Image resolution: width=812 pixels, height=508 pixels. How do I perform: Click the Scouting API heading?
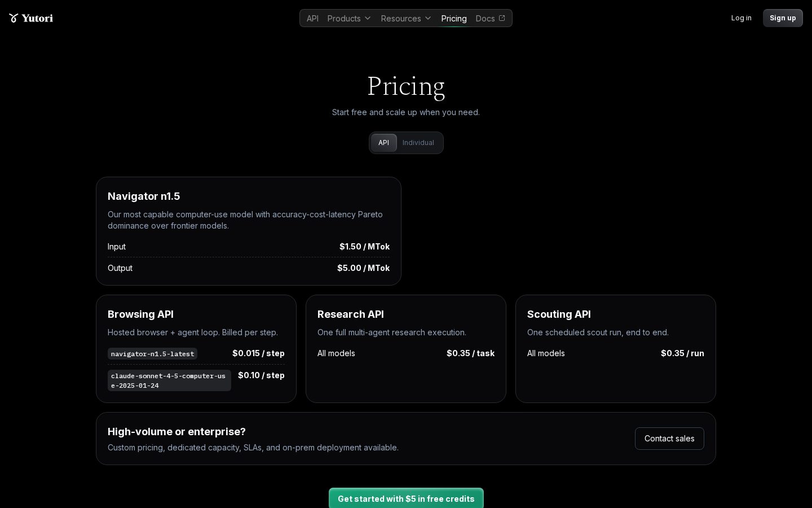coord(559,314)
